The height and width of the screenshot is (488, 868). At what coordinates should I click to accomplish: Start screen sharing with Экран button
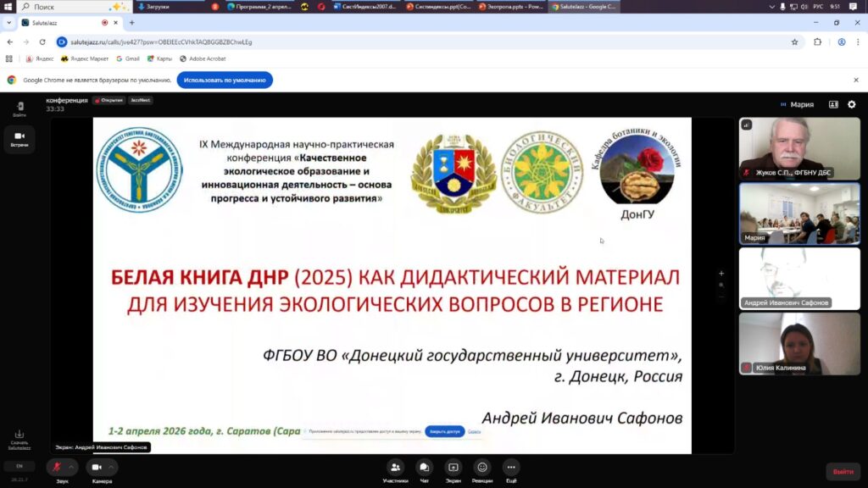tap(453, 467)
